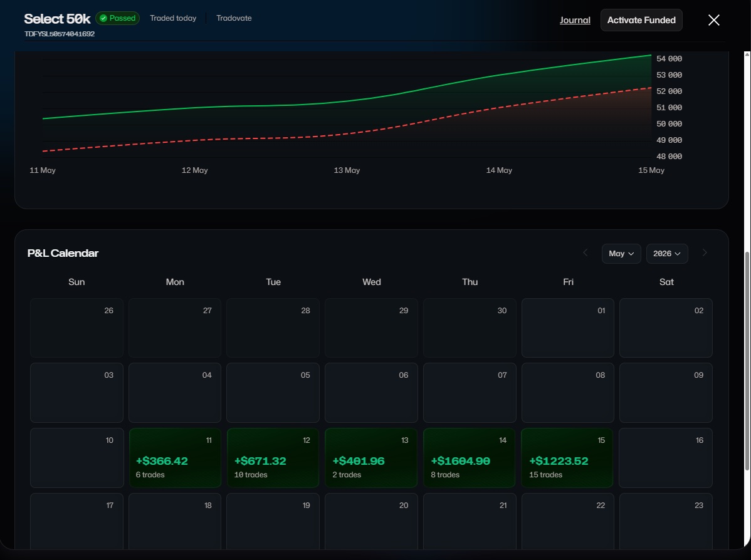Go to next month with right chevron
The height and width of the screenshot is (560, 751).
(x=705, y=252)
